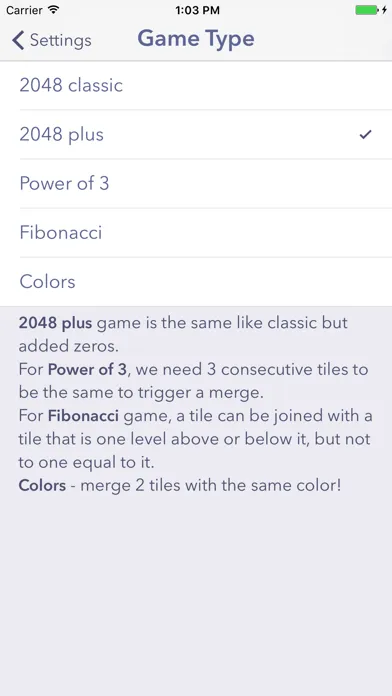Tap the 1:03 PM clock

[197, 10]
